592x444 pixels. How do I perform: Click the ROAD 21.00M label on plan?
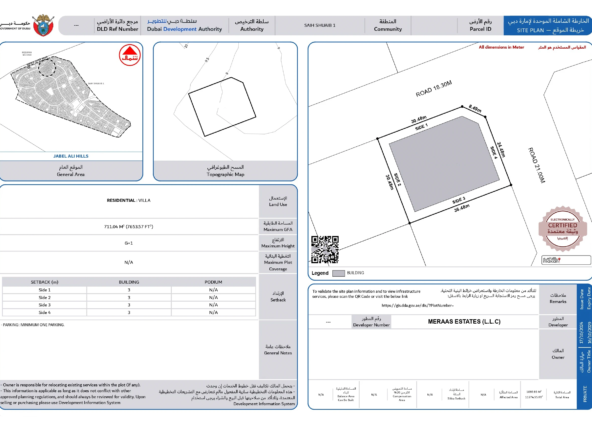tap(536, 165)
